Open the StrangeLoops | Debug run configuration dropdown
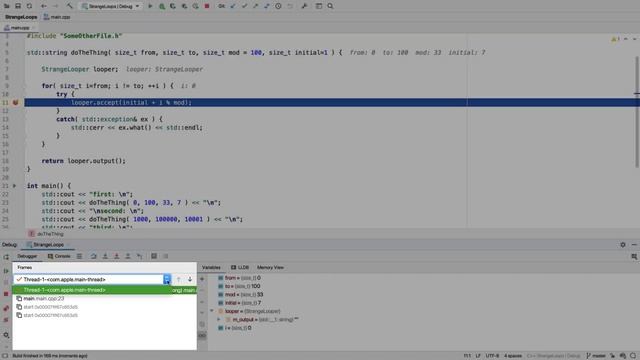This screenshot has width=640, height=360. coord(111,6)
